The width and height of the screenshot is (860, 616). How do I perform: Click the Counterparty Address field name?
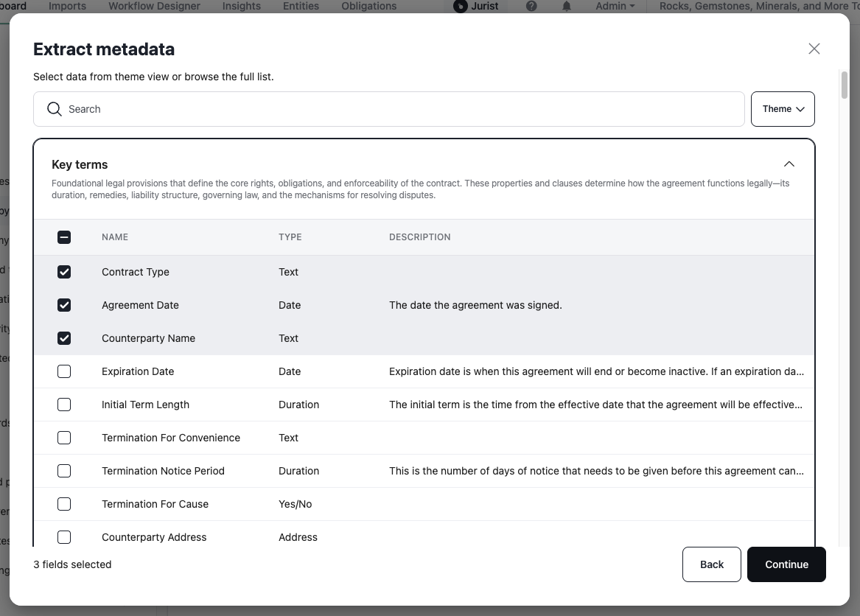153,538
